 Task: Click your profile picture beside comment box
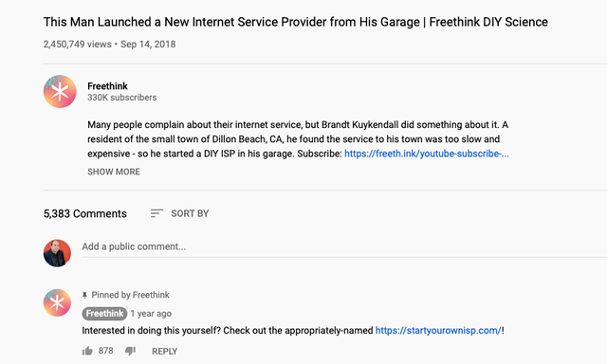(x=57, y=253)
